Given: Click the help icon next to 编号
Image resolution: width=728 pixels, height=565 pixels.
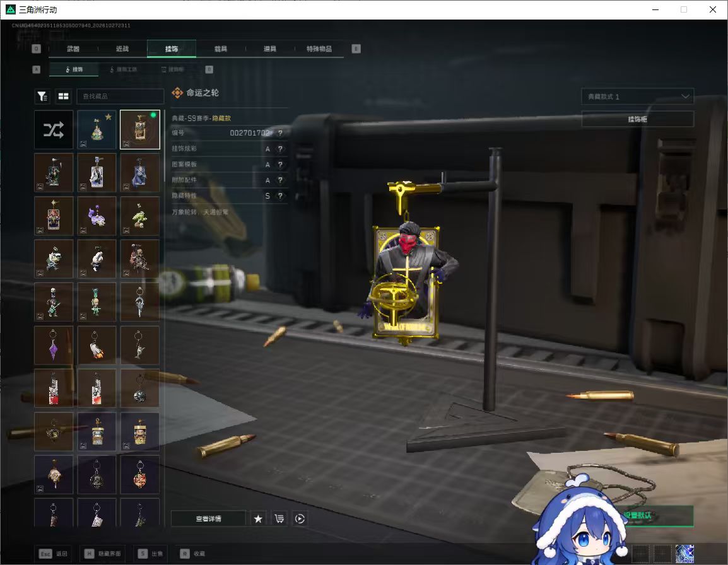Looking at the screenshot, I should [280, 133].
